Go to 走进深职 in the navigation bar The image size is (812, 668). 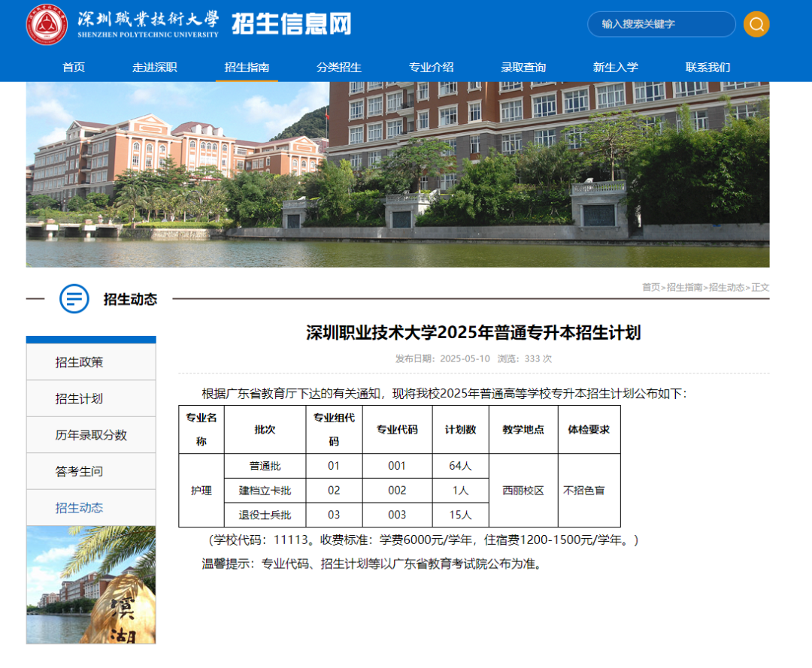pyautogui.click(x=155, y=67)
